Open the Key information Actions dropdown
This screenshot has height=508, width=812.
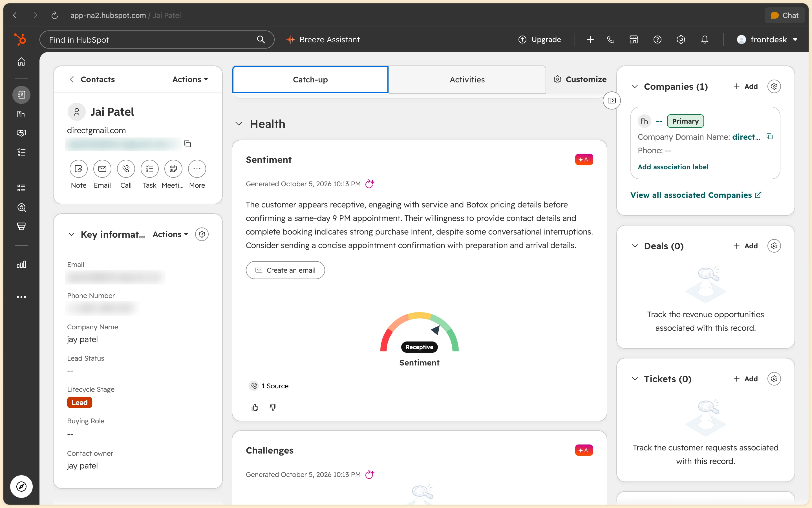click(x=170, y=234)
